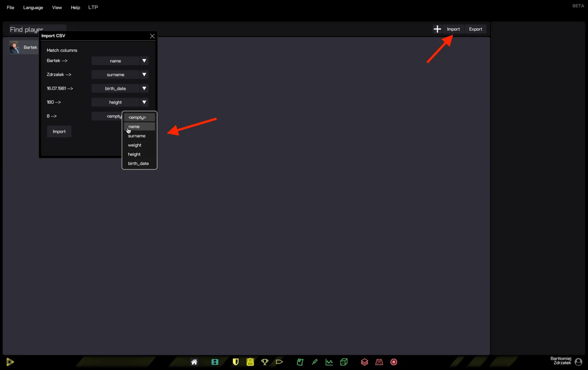
Task: Click the yellow shield team icon
Action: coord(235,362)
